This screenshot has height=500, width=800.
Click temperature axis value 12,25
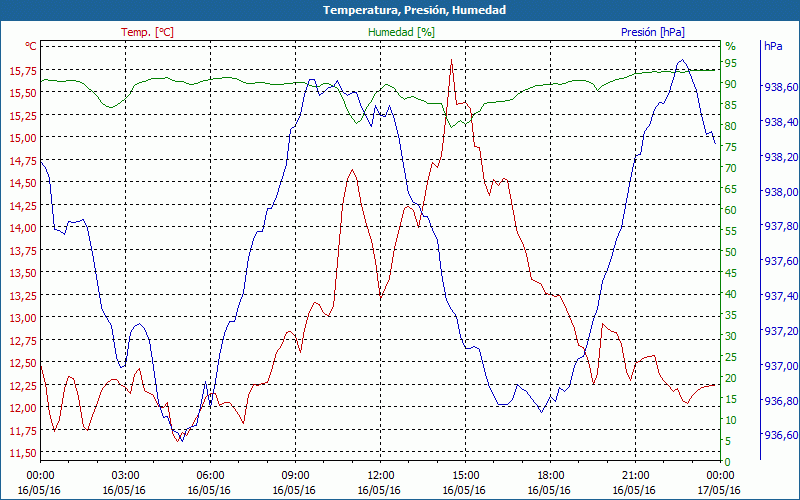point(23,384)
